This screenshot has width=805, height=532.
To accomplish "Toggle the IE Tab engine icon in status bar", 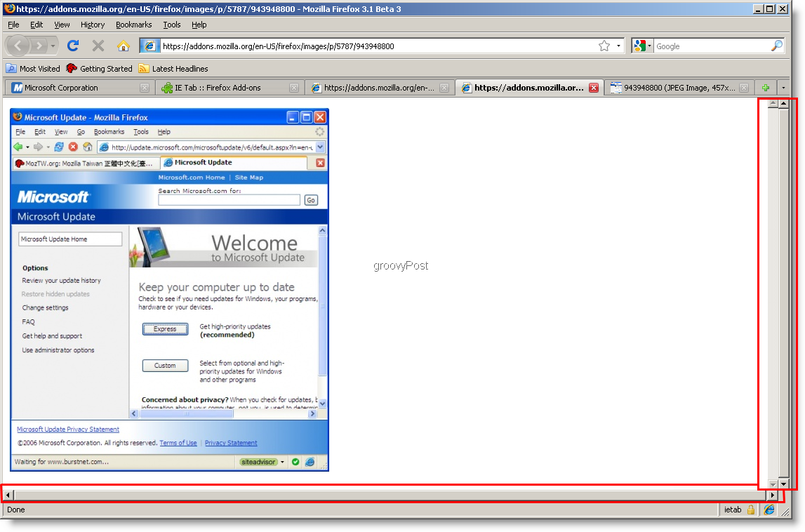I will (x=769, y=510).
